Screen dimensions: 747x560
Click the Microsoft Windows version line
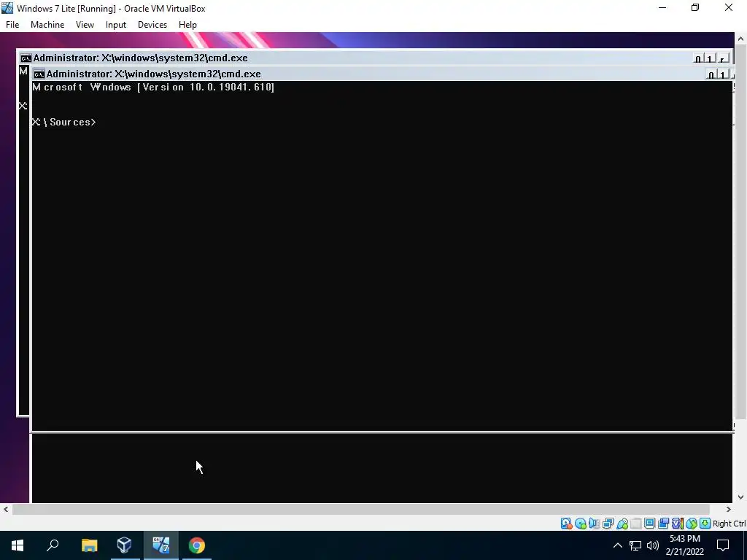point(153,87)
